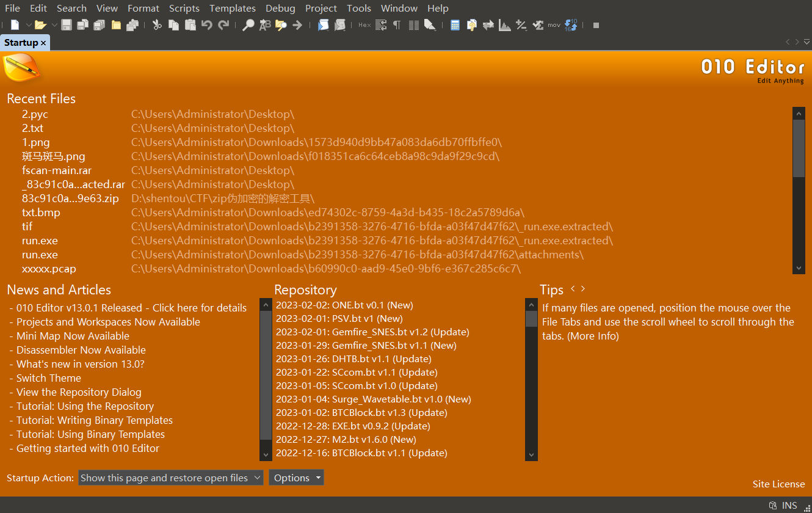Select repository entry Surge_Wavetable.bt v1.0

pyautogui.click(x=373, y=399)
